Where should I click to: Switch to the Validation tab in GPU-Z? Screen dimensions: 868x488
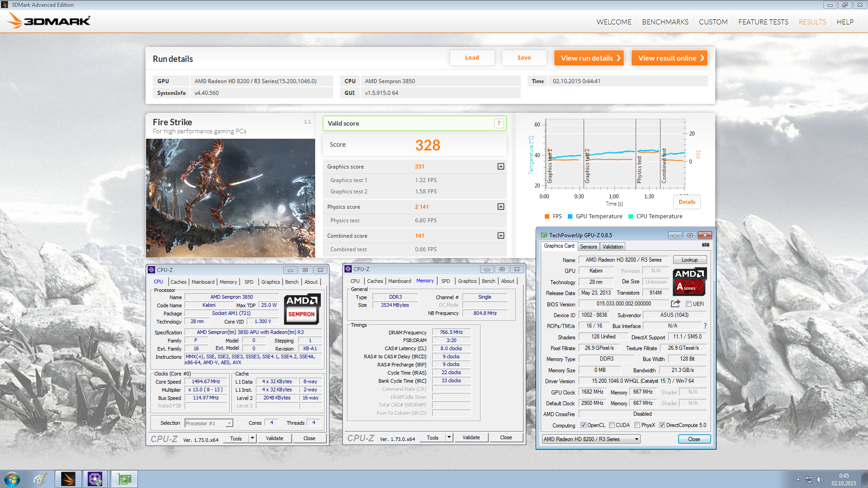click(x=613, y=247)
